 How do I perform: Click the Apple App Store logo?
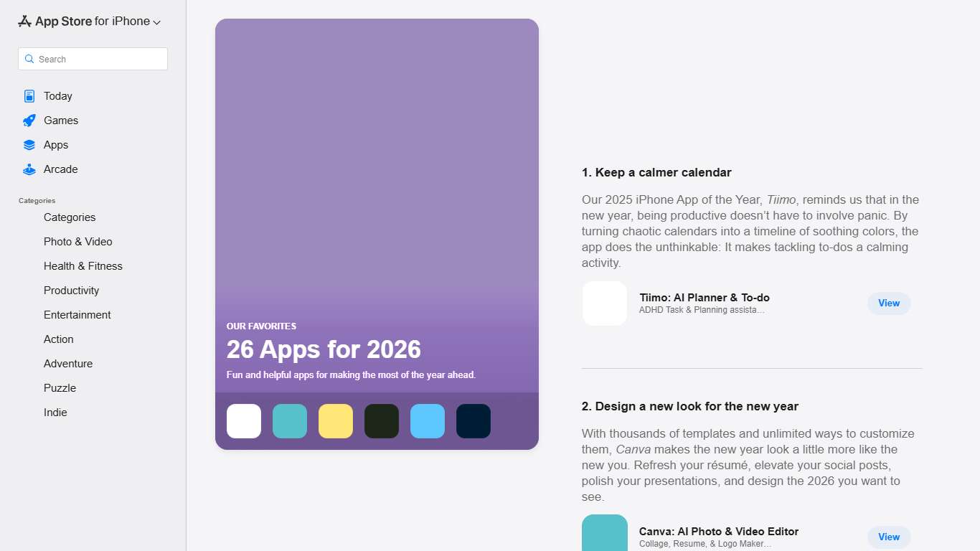(24, 21)
